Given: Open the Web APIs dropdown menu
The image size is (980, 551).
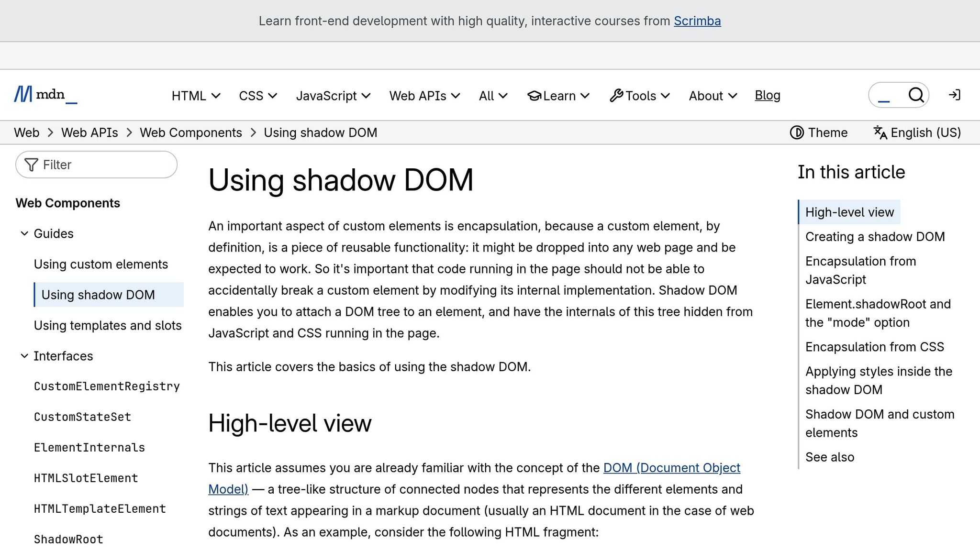Looking at the screenshot, I should [424, 96].
